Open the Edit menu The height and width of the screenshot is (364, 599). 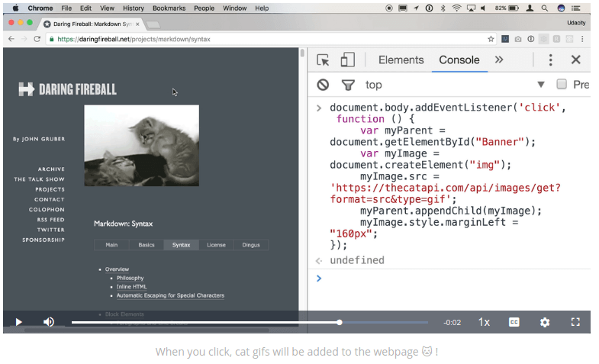(x=85, y=8)
